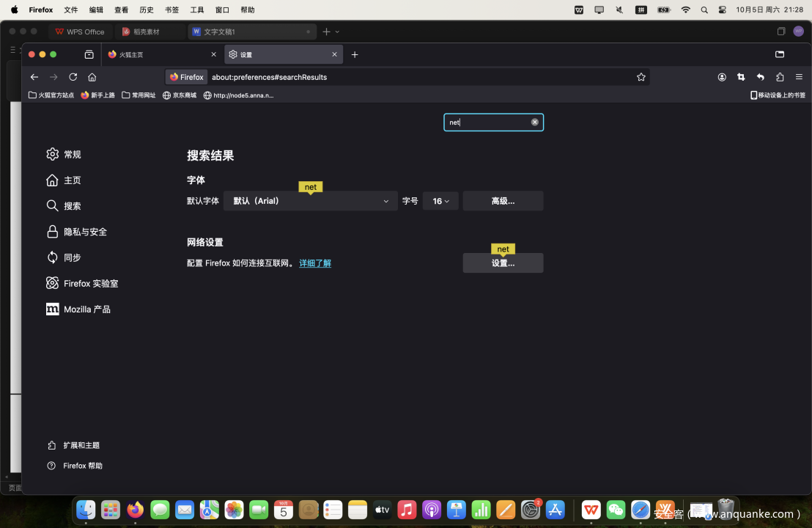The height and width of the screenshot is (528, 812).
Task: Open the http://node5.anna.n... bookmark
Action: tap(238, 95)
